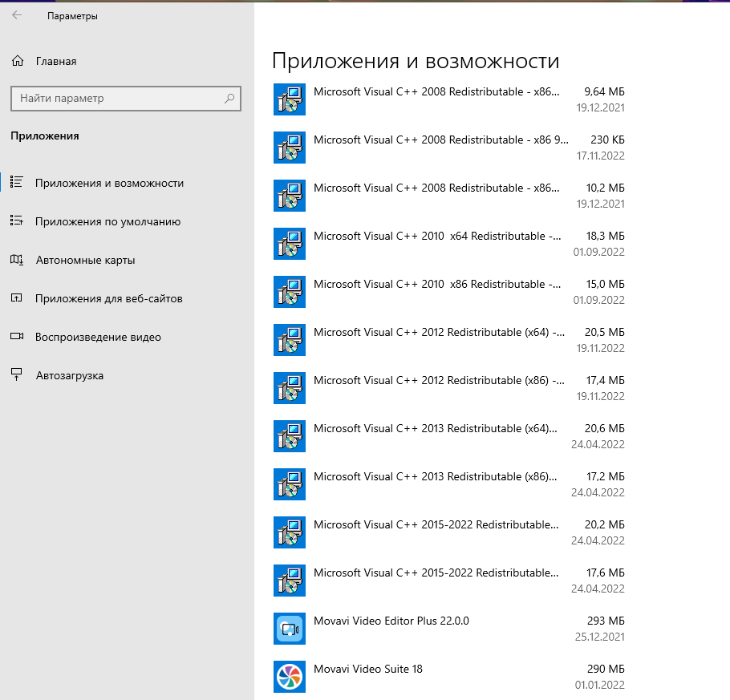730x700 pixels.
Task: Click the 17,4 МБ size value
Action: pos(605,380)
